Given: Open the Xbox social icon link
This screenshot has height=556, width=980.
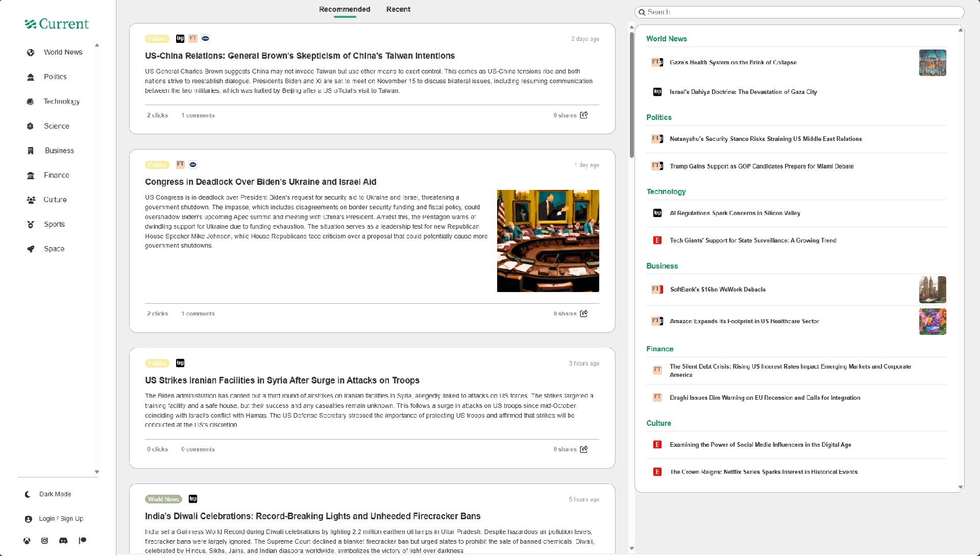Looking at the screenshot, I should (27, 541).
